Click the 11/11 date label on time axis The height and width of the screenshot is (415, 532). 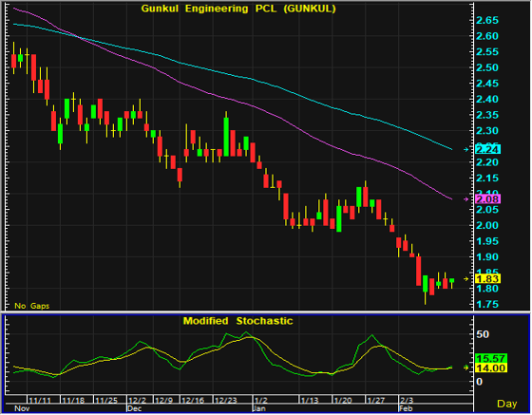point(40,401)
